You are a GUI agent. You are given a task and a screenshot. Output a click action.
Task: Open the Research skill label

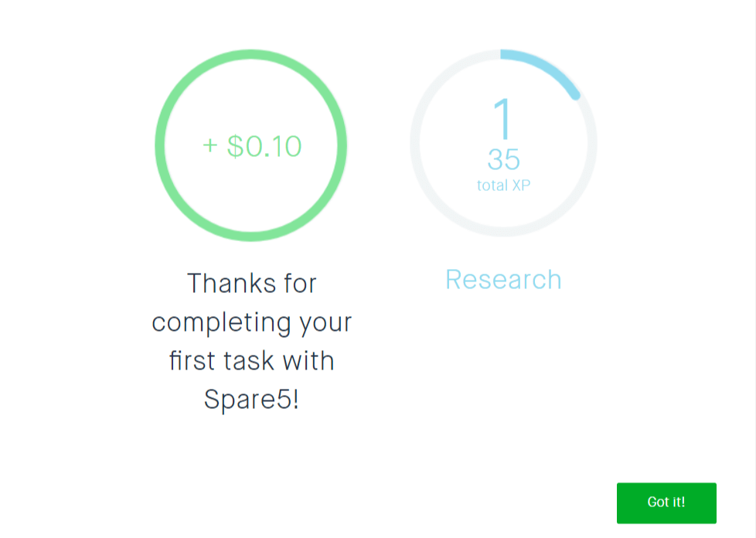[x=503, y=280]
